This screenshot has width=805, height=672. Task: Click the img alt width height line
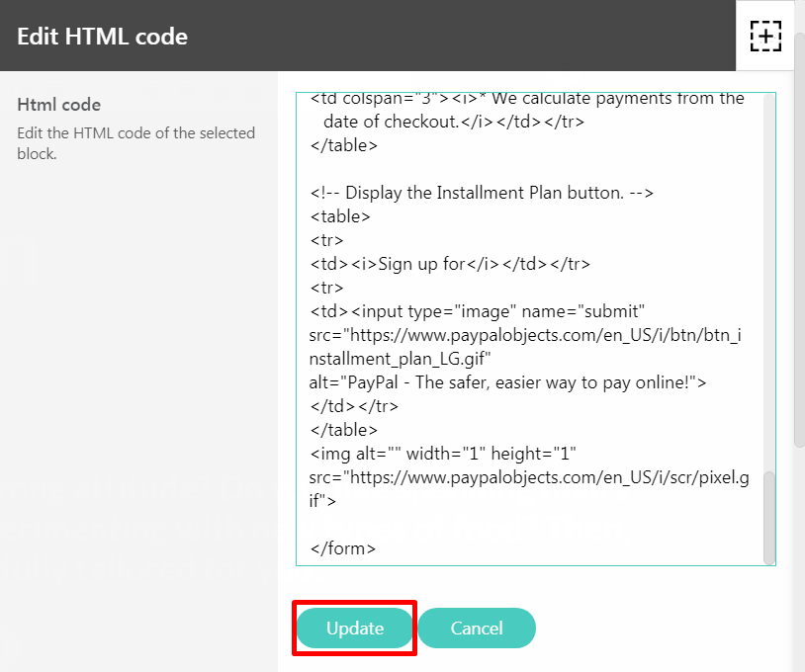443,454
